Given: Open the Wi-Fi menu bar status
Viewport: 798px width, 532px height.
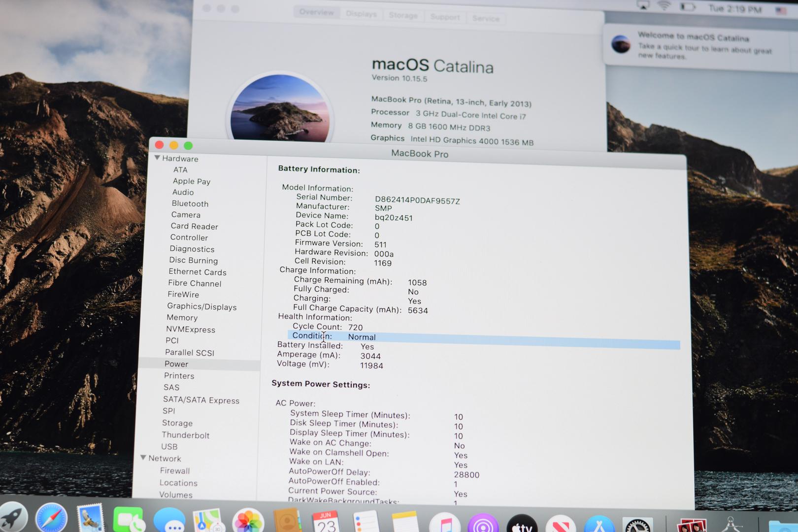Looking at the screenshot, I should tap(665, 6).
